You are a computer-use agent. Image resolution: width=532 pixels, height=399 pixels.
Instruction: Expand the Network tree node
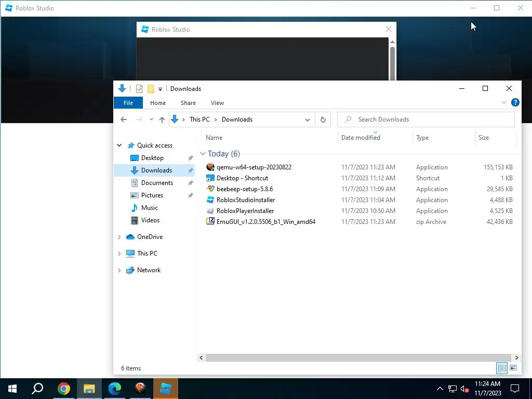[119, 270]
